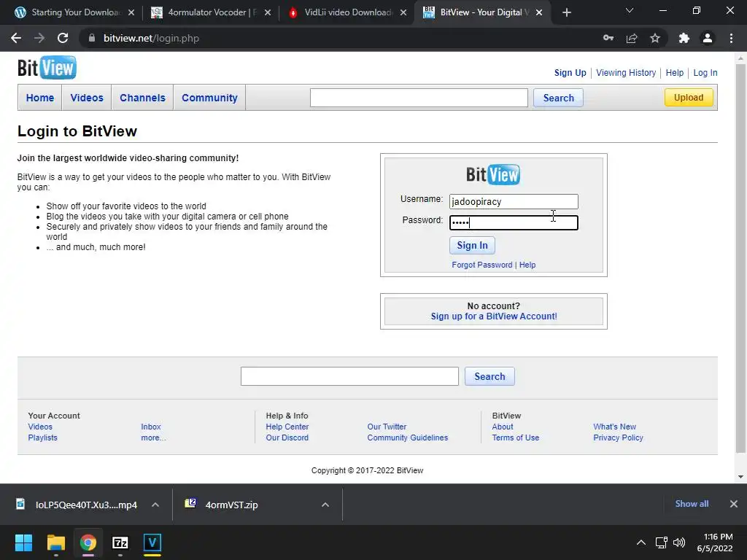747x560 pixels.
Task: Click the BitView logo in header
Action: pos(47,68)
